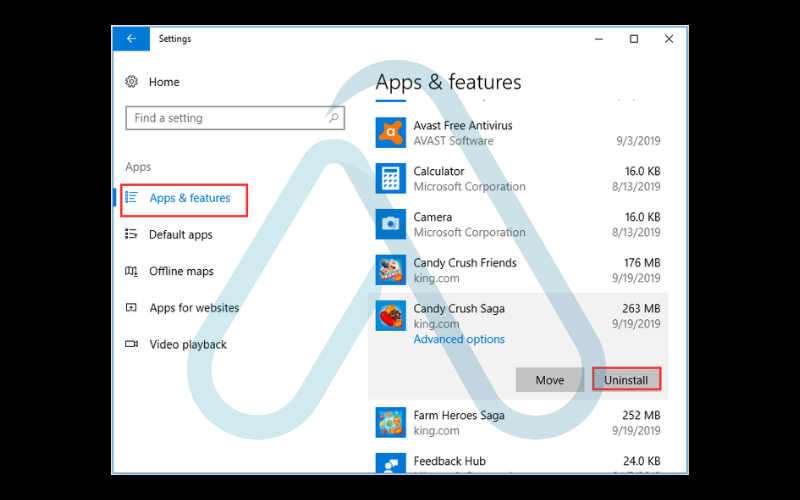Select the Candy Crush Friends icon
The height and width of the screenshot is (500, 800).
pyautogui.click(x=390, y=270)
